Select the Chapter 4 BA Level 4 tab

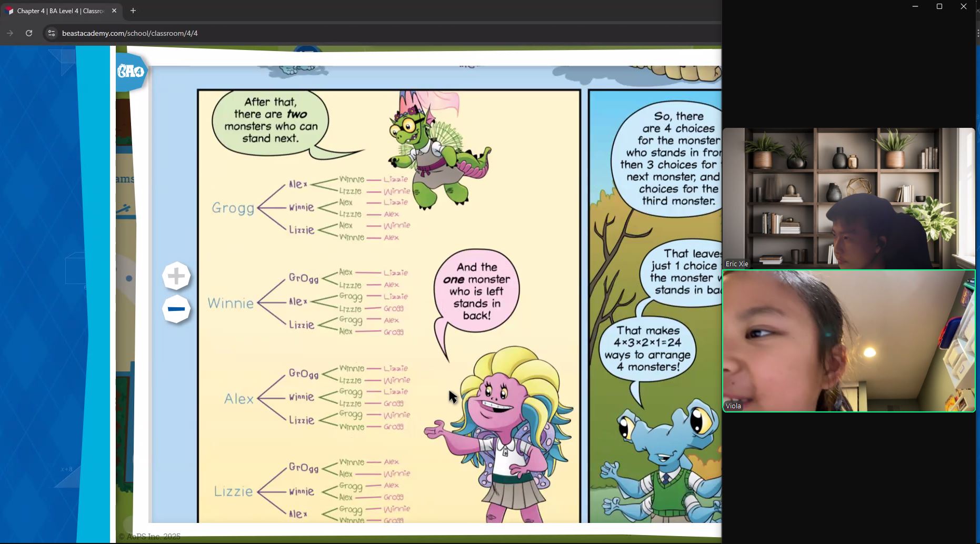point(61,11)
